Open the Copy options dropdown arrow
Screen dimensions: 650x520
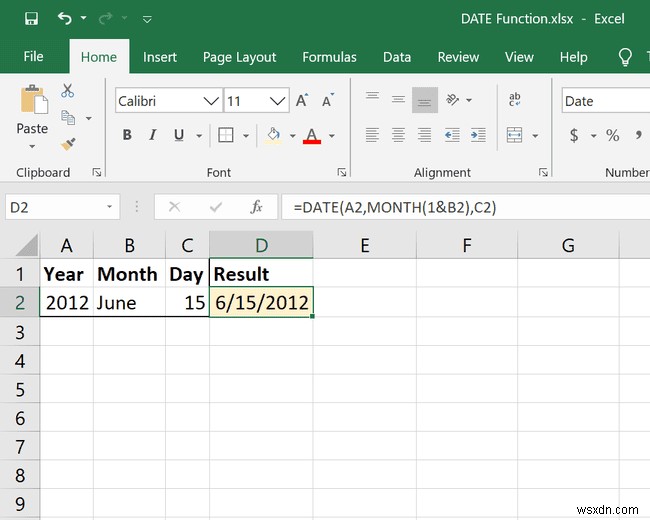tap(89, 118)
